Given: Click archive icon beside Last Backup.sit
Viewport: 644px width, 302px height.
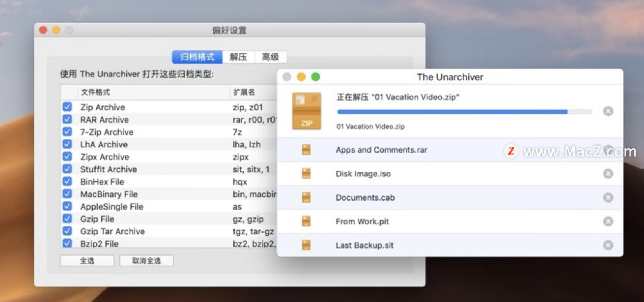Looking at the screenshot, I should coord(306,245).
